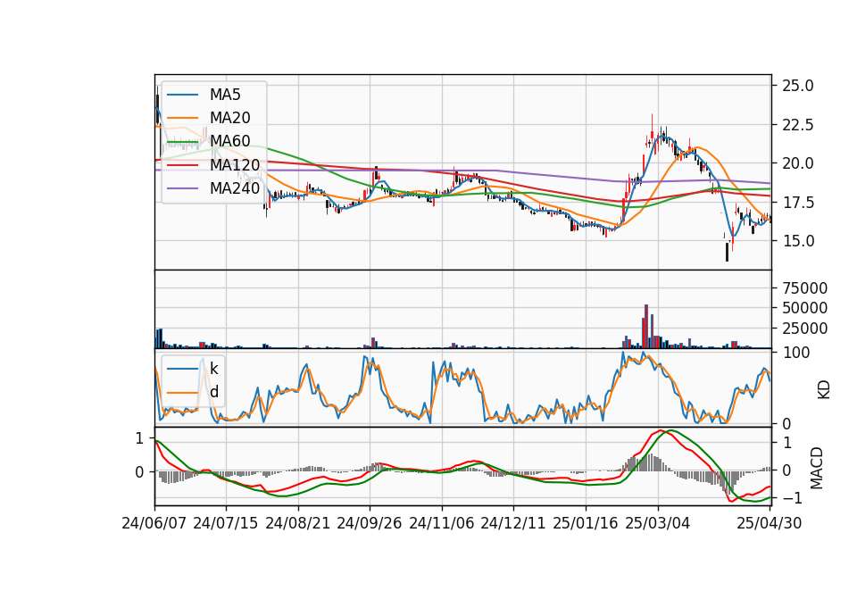Image resolution: width=857 pixels, height=616 pixels.
Task: Click the 20.0 price axis tick
Action: pos(798,163)
